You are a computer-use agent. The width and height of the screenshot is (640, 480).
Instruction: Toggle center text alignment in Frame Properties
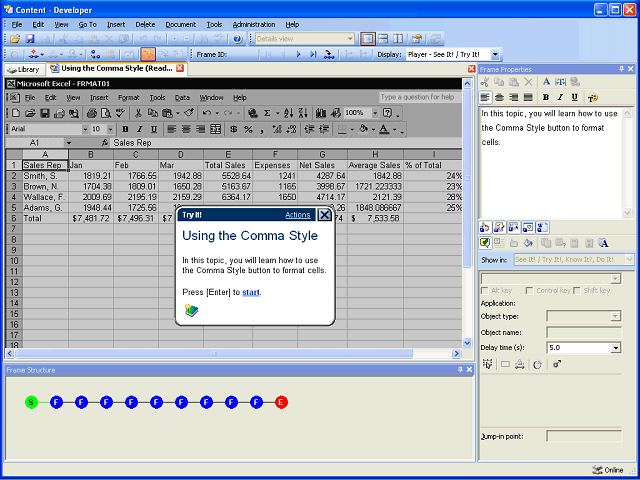[499, 98]
